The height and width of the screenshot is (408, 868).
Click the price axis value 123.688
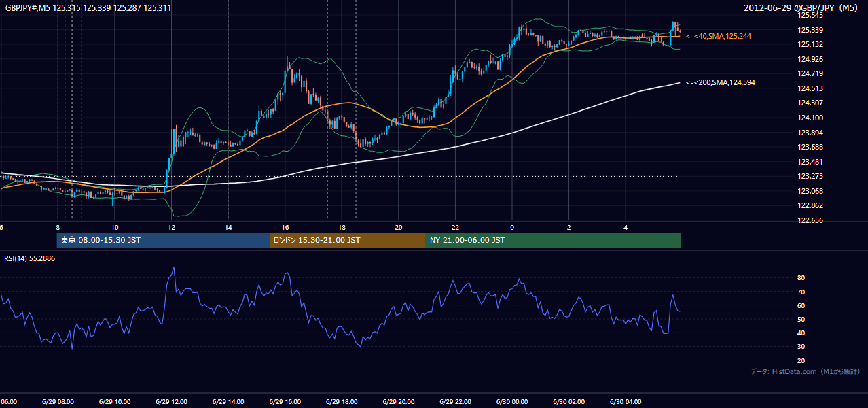(x=811, y=148)
